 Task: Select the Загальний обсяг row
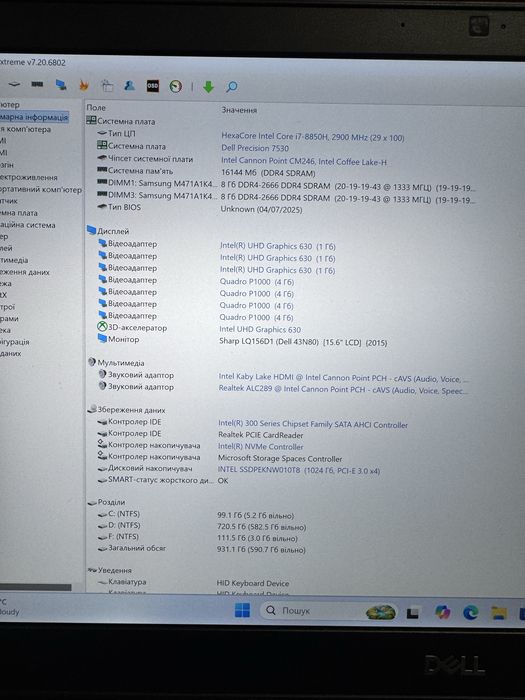point(201,549)
